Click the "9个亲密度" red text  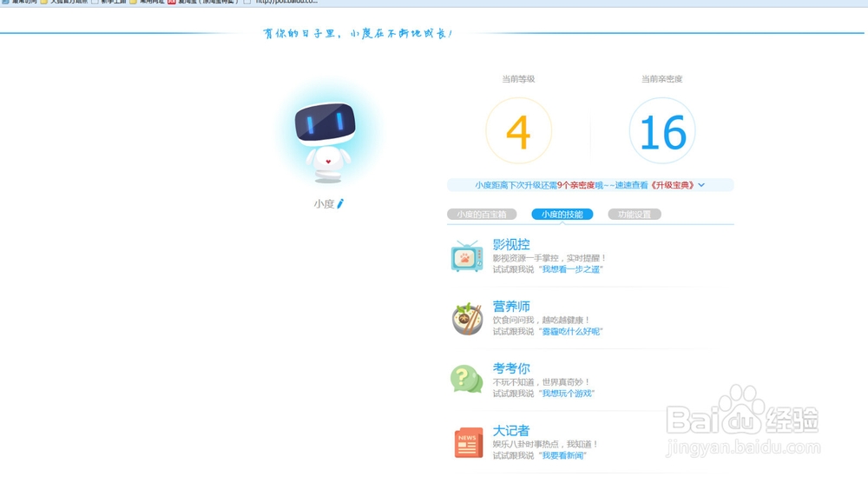pos(575,185)
